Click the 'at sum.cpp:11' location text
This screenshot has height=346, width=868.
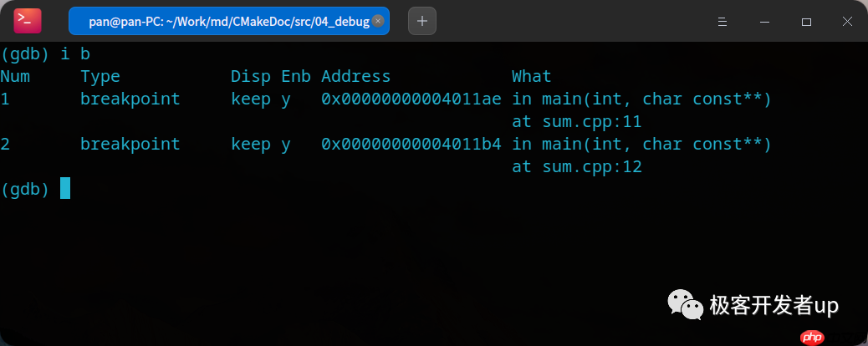pos(576,122)
